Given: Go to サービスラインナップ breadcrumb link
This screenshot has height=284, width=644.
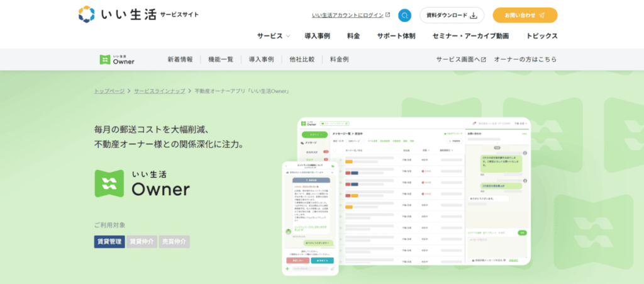Looking at the screenshot, I should (159, 91).
